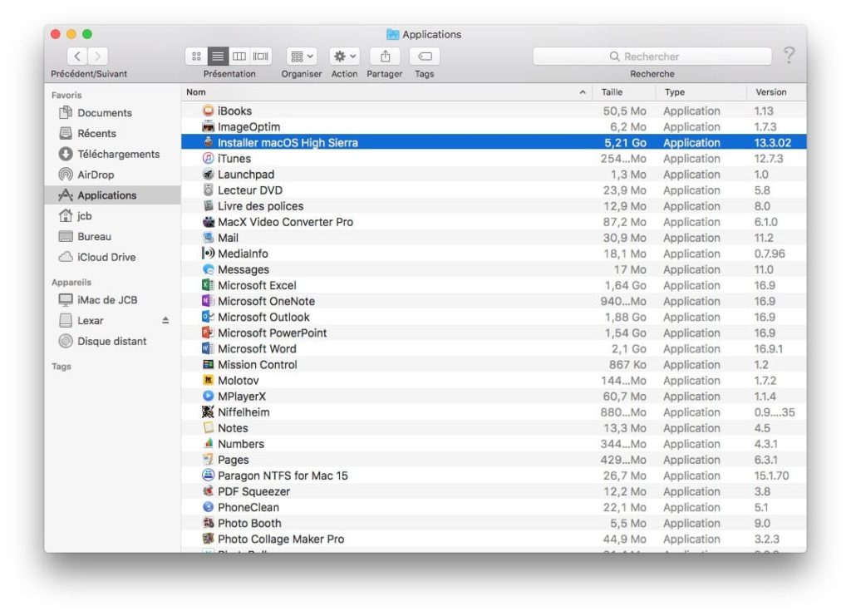Go forward with the Suivant arrow
Screen dimensions: 851x616
pos(98,56)
